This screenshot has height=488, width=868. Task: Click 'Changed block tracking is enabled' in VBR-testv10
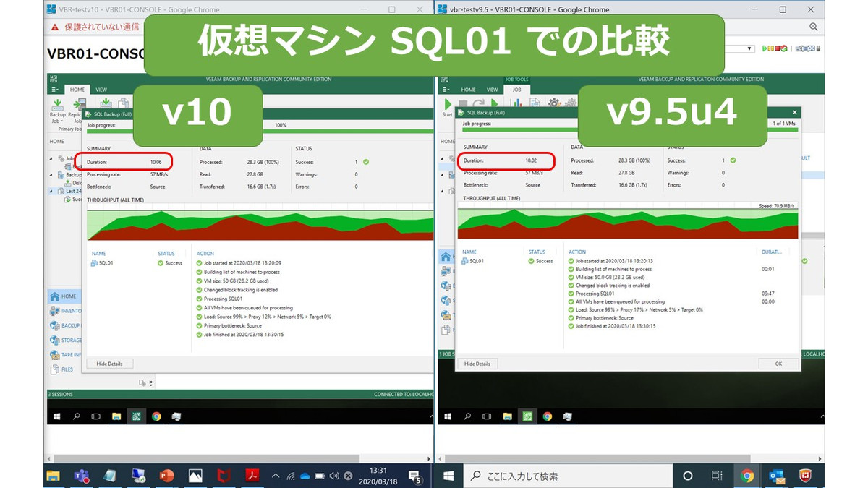(236, 290)
